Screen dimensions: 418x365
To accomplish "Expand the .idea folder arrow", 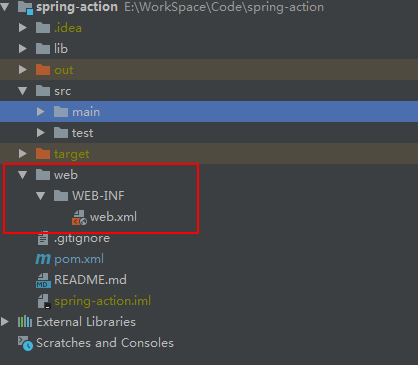I will (23, 28).
